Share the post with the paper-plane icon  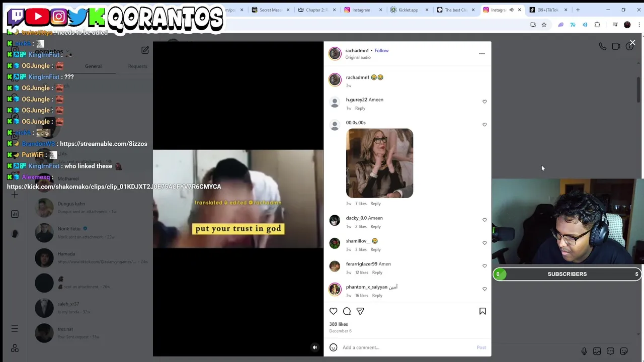coord(360,311)
